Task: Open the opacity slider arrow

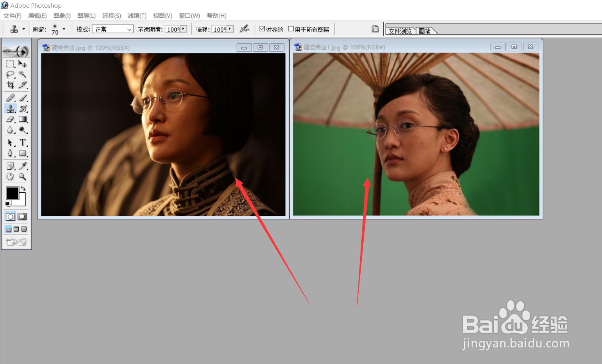Action: [x=184, y=29]
